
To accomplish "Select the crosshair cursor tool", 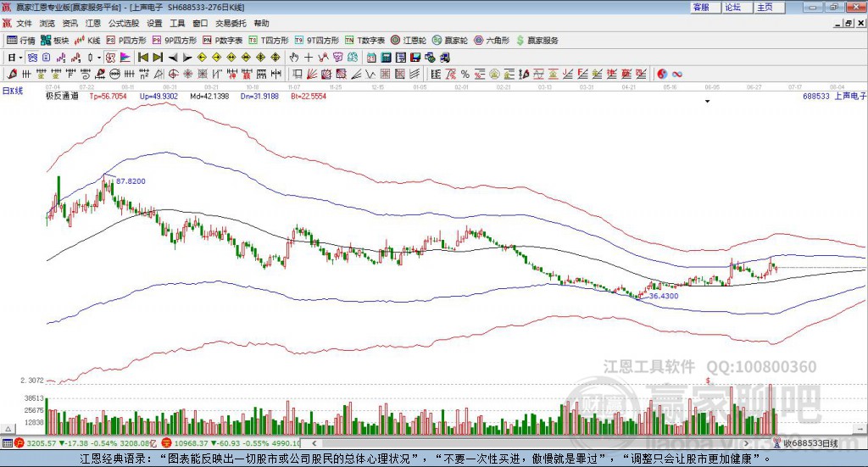I will (x=309, y=58).
